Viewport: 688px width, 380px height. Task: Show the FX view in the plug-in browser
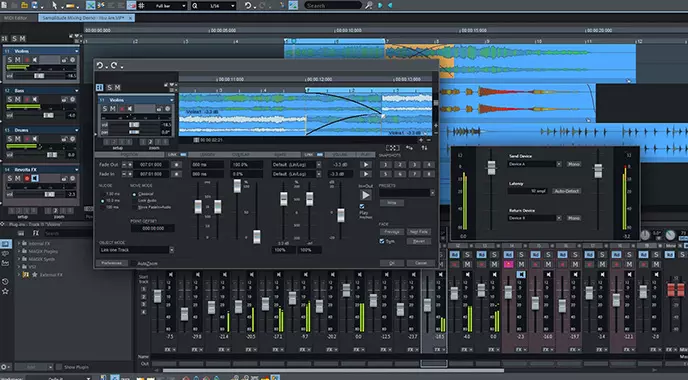point(36,233)
